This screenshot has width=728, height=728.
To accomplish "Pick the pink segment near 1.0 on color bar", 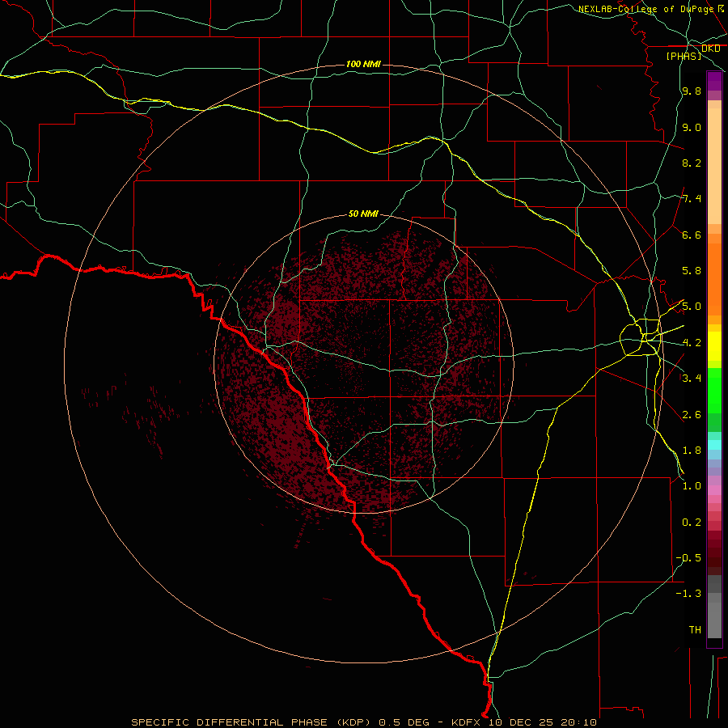I will [714, 490].
